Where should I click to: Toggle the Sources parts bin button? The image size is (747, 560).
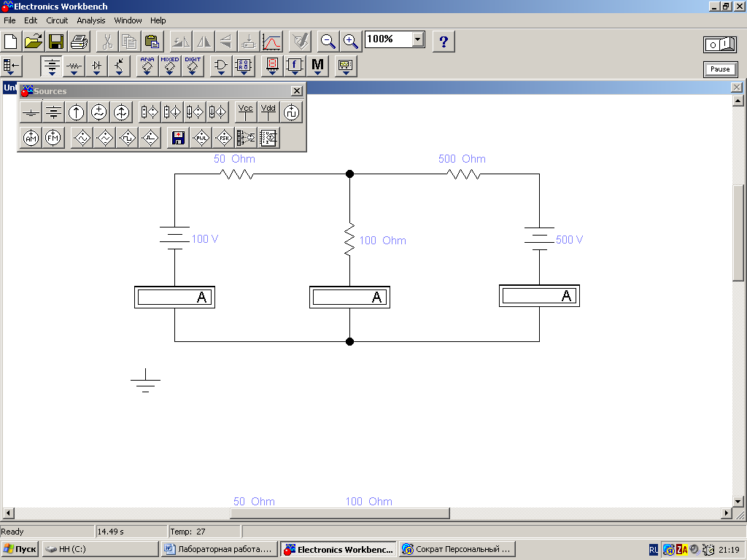tap(52, 66)
